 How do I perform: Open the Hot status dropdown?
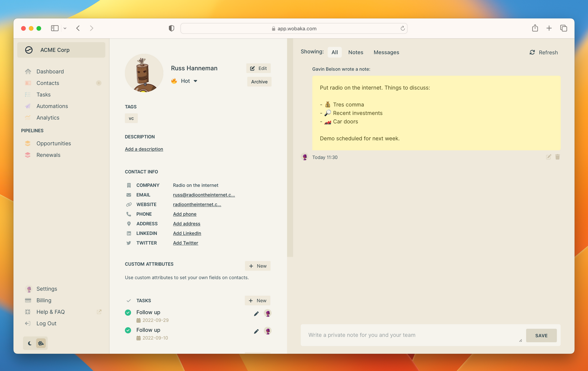[184, 81]
